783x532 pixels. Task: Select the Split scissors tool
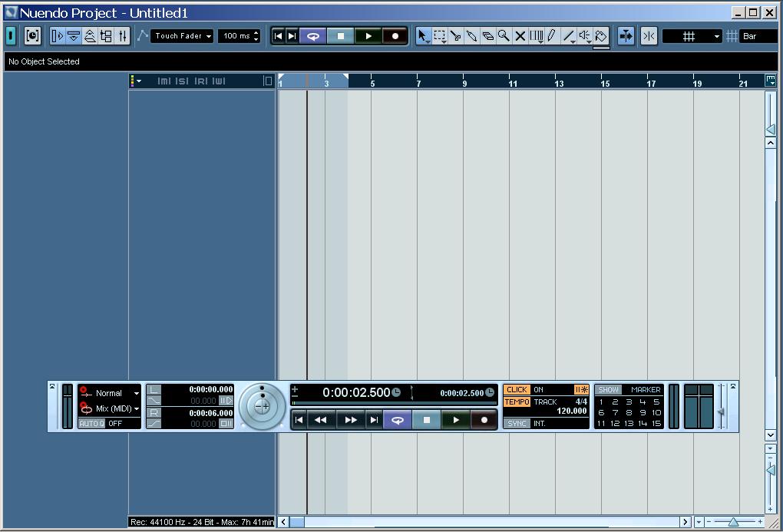tap(455, 36)
